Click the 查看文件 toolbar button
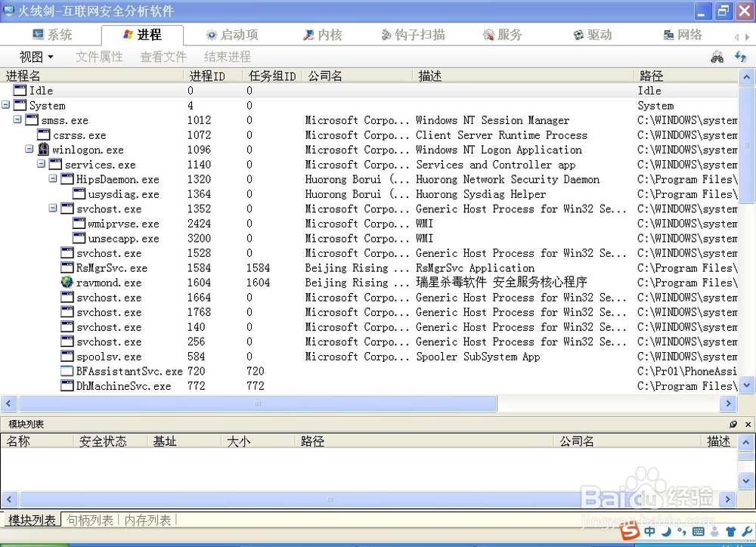The width and height of the screenshot is (756, 547). [x=163, y=57]
